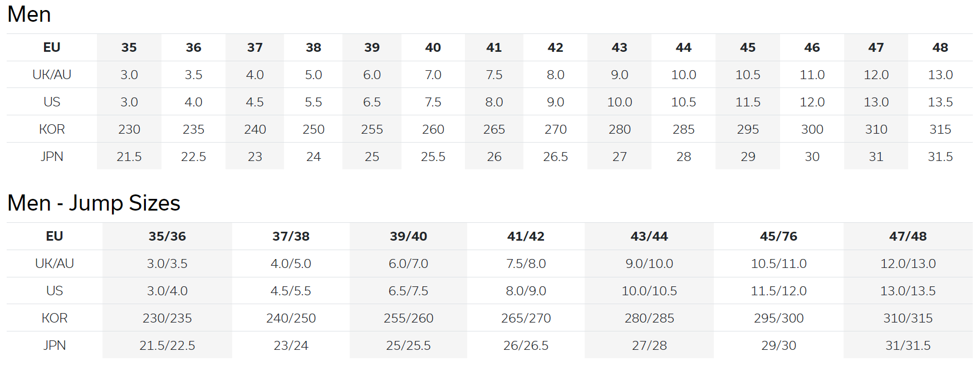Click the US row label in Jump Sizes table
This screenshot has width=980, height=366.
coord(55,291)
